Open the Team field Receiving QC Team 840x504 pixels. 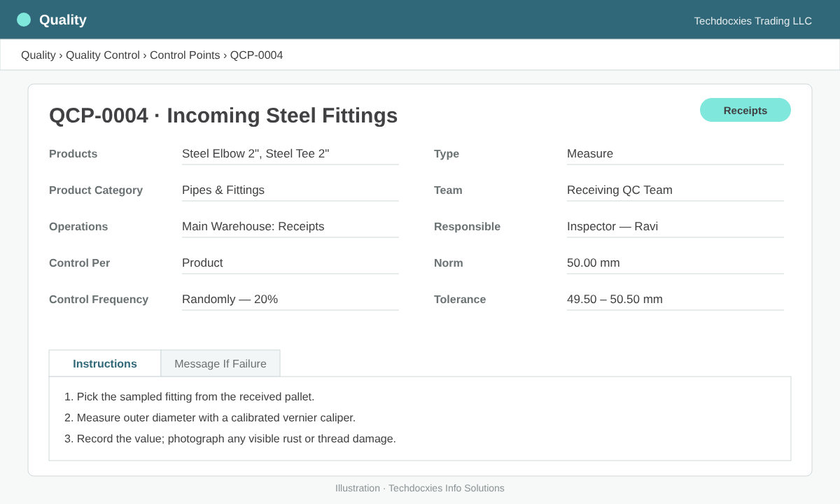pos(675,190)
